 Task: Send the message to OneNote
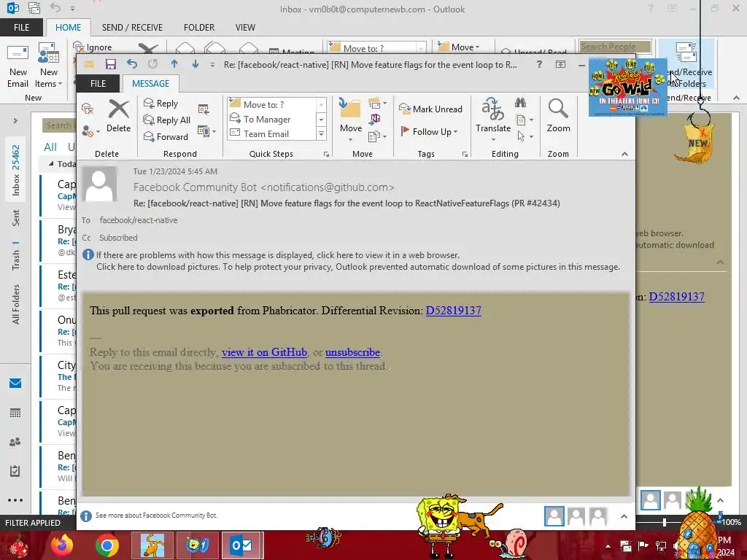(x=375, y=119)
